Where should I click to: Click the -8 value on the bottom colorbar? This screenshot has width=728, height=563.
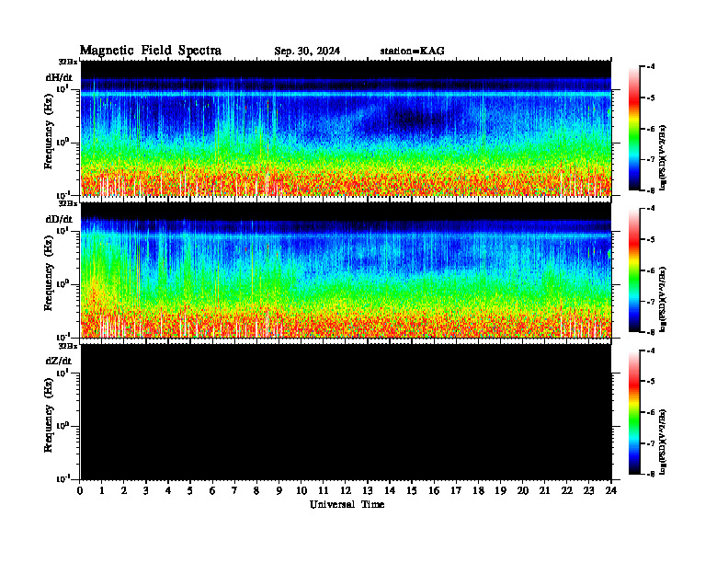652,474
